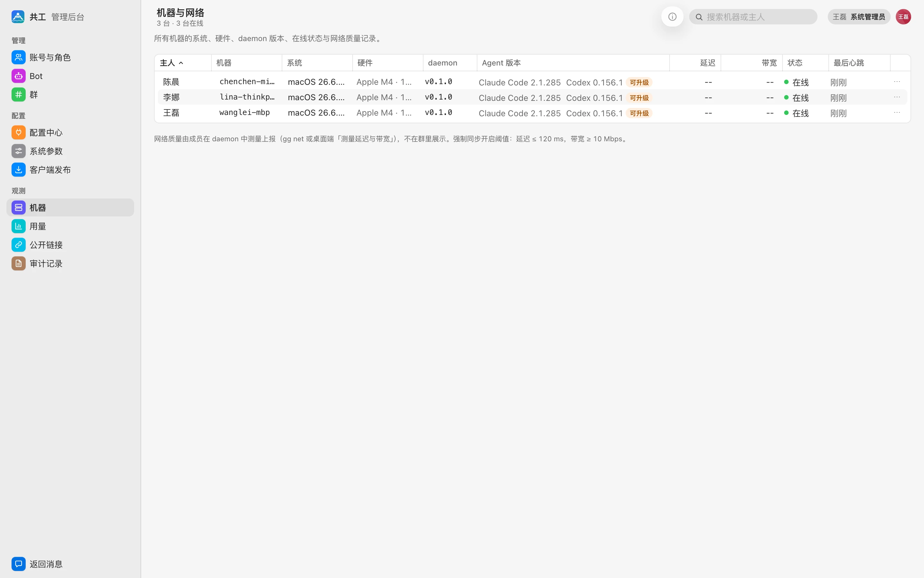Open more options for 陈晨 row

897,82
